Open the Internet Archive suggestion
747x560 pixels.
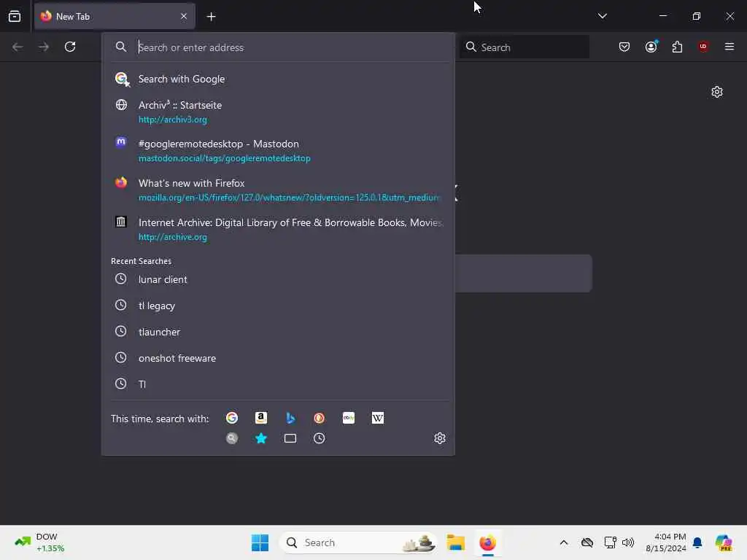click(278, 229)
